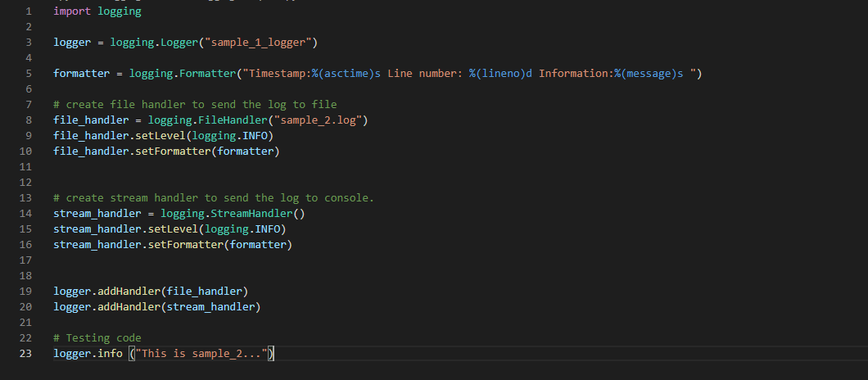Click 'stream_handler.setFormatter(formatter)' on line 16
Viewport: 868px width, 380px height.
click(173, 244)
